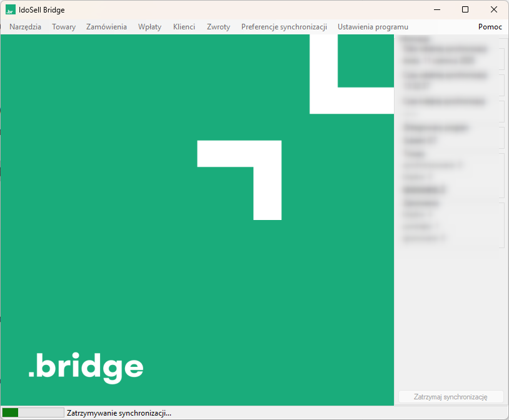The width and height of the screenshot is (509, 420).
Task: Minimize the IdoSell Bridge window
Action: (437, 10)
